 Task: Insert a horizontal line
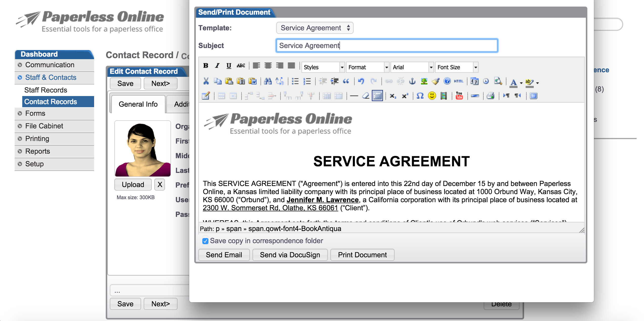tap(355, 96)
